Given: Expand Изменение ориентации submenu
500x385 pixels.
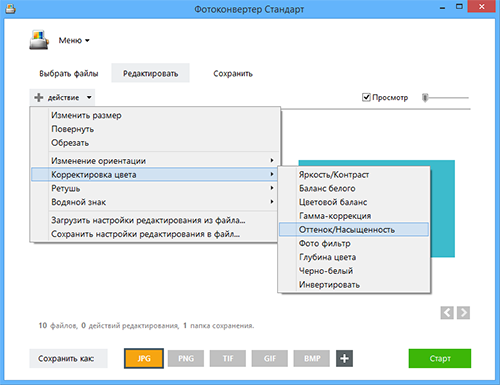Looking at the screenshot, I should click(155, 161).
